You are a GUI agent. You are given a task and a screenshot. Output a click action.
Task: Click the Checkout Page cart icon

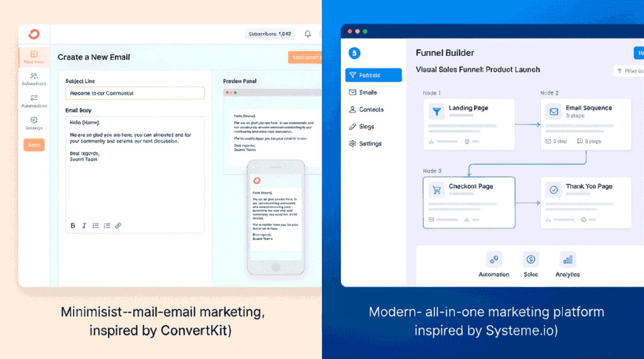tap(436, 190)
